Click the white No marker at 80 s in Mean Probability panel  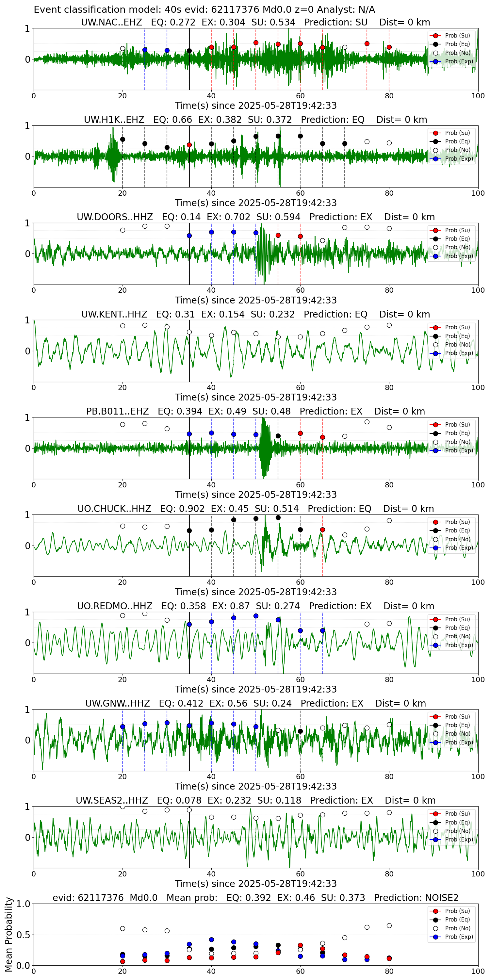tap(389, 925)
